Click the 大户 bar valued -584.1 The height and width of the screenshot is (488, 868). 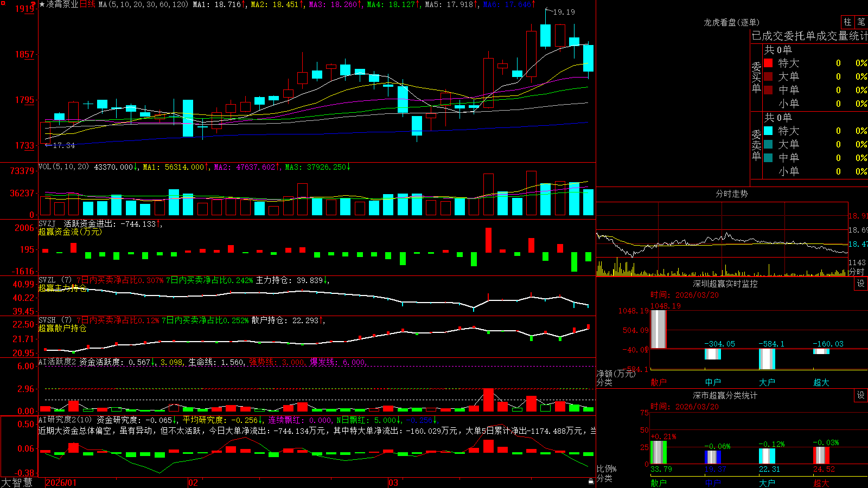click(767, 359)
